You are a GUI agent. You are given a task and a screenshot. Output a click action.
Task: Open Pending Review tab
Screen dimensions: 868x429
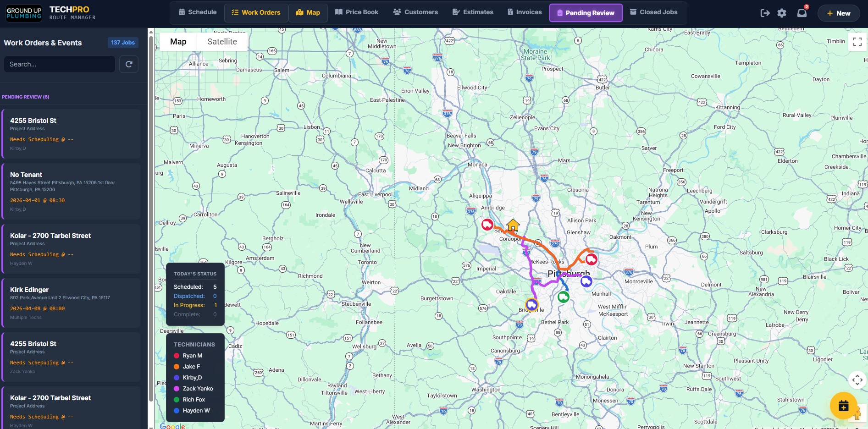586,13
